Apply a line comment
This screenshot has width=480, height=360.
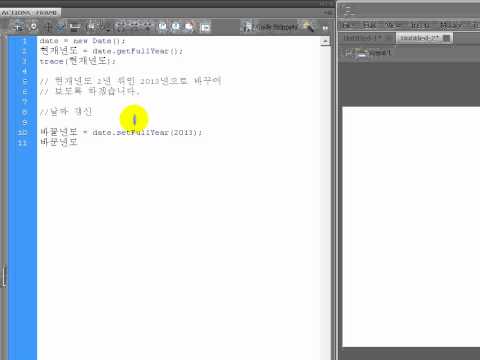(176, 27)
